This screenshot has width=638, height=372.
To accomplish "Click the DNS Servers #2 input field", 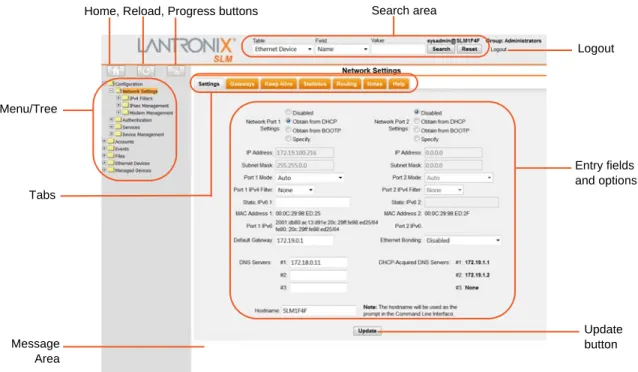I will tap(318, 276).
